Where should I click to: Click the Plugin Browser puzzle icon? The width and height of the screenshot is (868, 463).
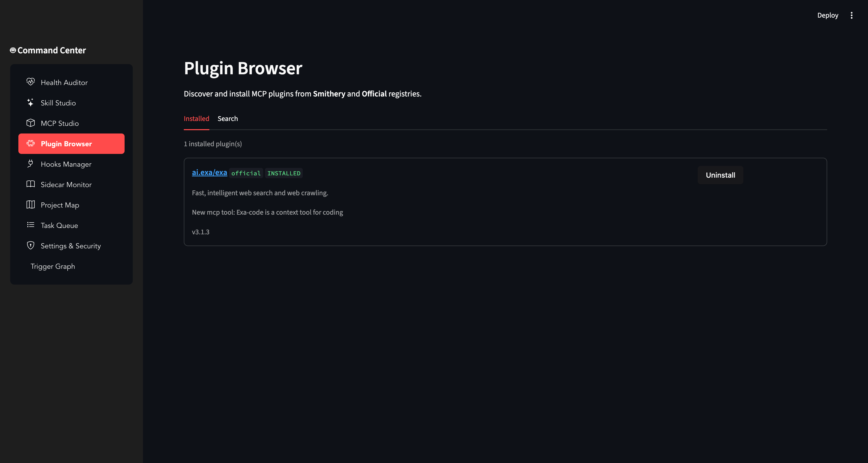(31, 143)
